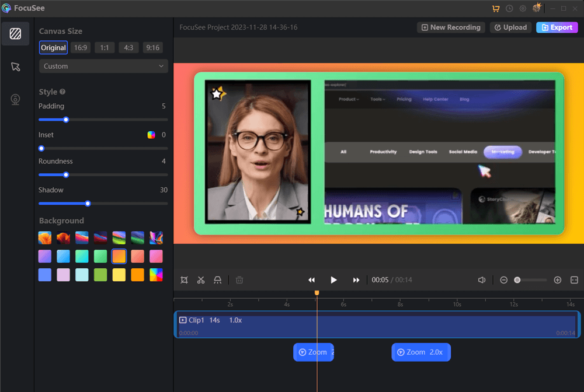Select the orange gradient background swatch

(119, 256)
